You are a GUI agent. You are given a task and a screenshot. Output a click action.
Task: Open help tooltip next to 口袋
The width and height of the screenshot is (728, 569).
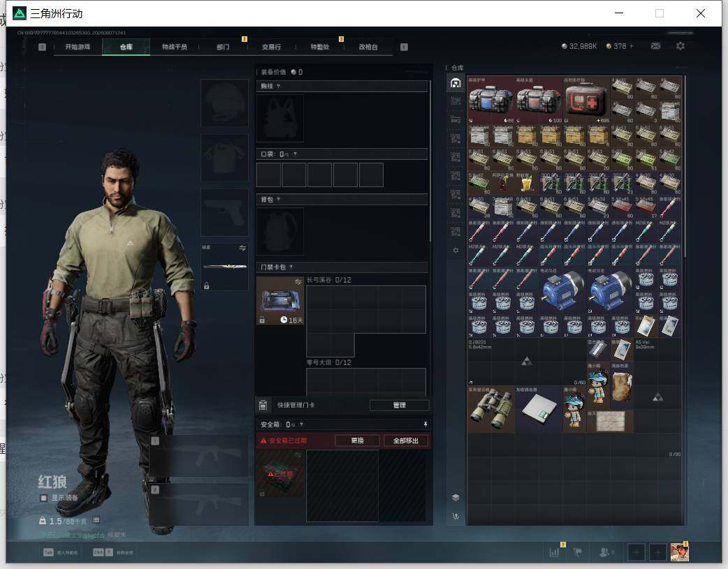click(295, 154)
